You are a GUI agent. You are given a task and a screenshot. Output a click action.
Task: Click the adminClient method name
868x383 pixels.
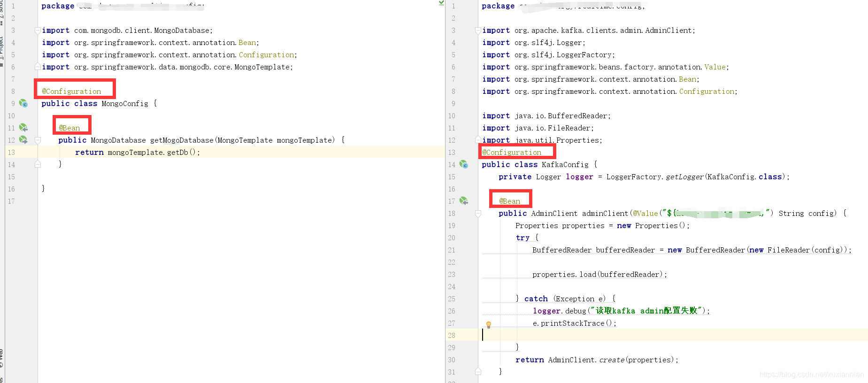coord(605,214)
